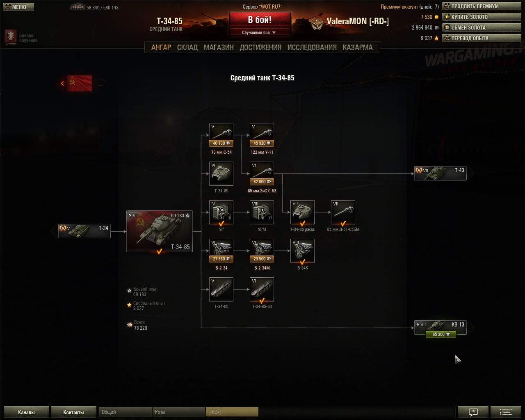The width and height of the screenshot is (525, 420).
Task: Switch to the ИССЛЕДОВАНИЯ tab
Action: (x=312, y=47)
